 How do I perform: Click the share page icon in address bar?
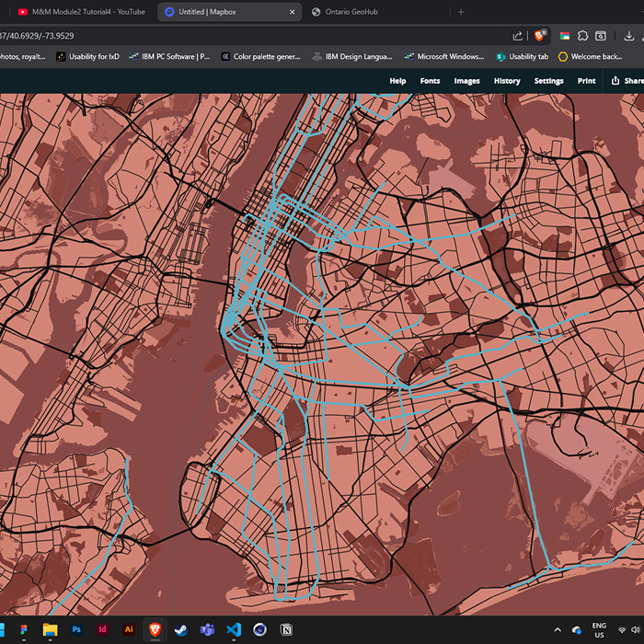point(518,35)
